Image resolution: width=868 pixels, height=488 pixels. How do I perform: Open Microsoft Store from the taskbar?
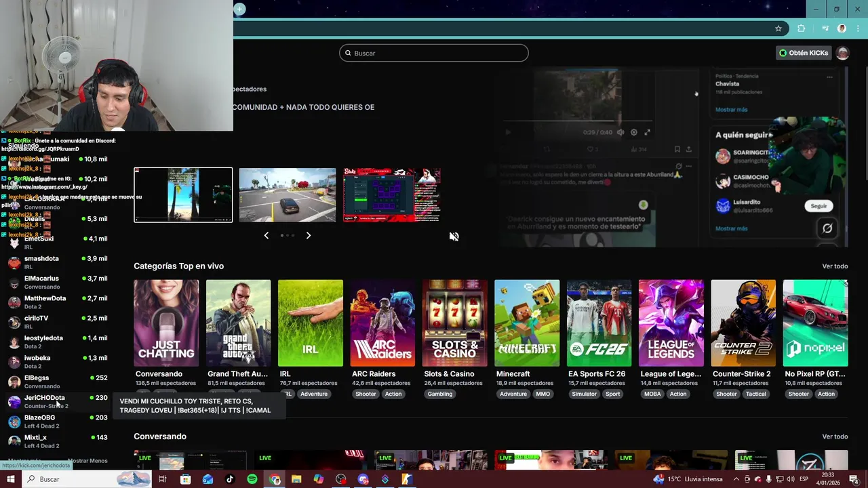click(185, 479)
